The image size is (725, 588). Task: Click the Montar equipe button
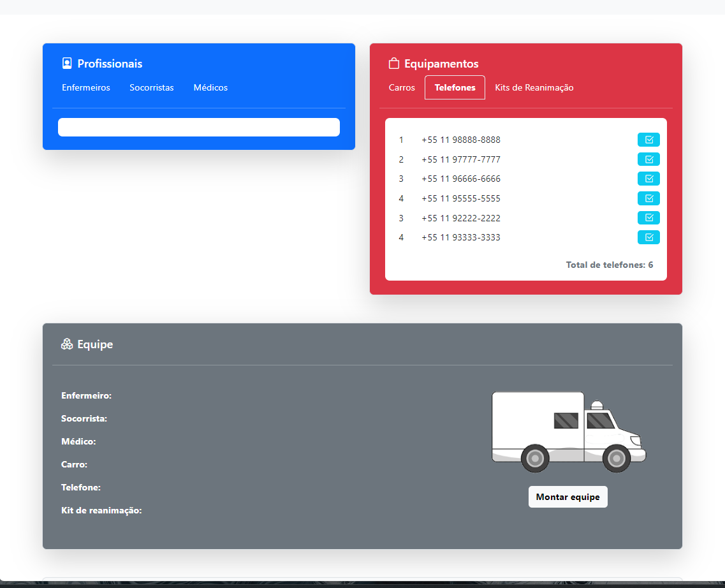(x=568, y=497)
